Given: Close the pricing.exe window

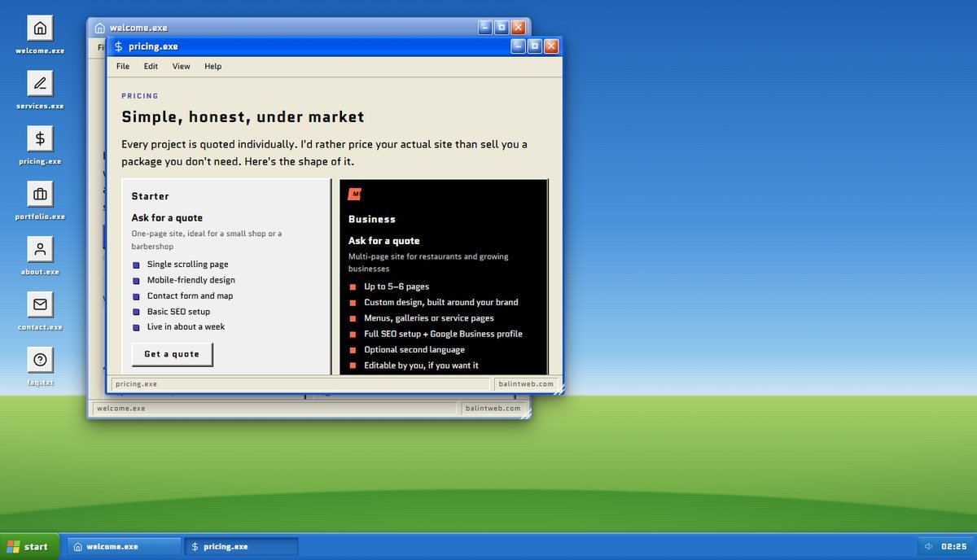Looking at the screenshot, I should (x=551, y=46).
